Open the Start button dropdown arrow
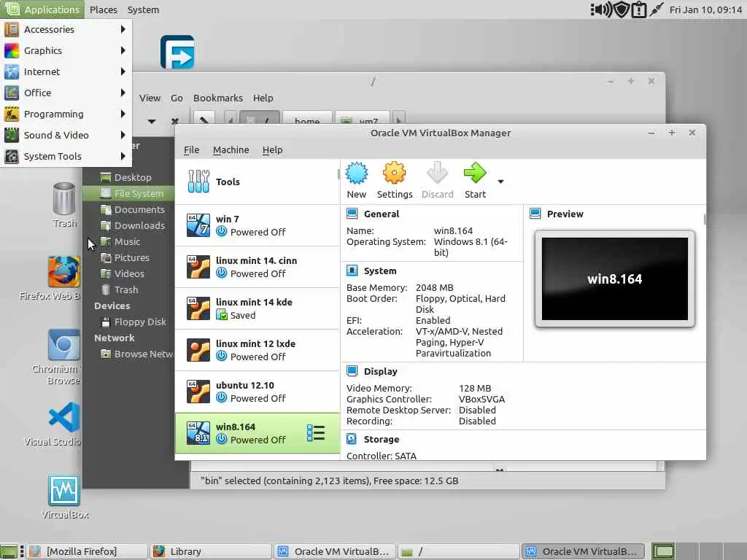 pyautogui.click(x=500, y=182)
